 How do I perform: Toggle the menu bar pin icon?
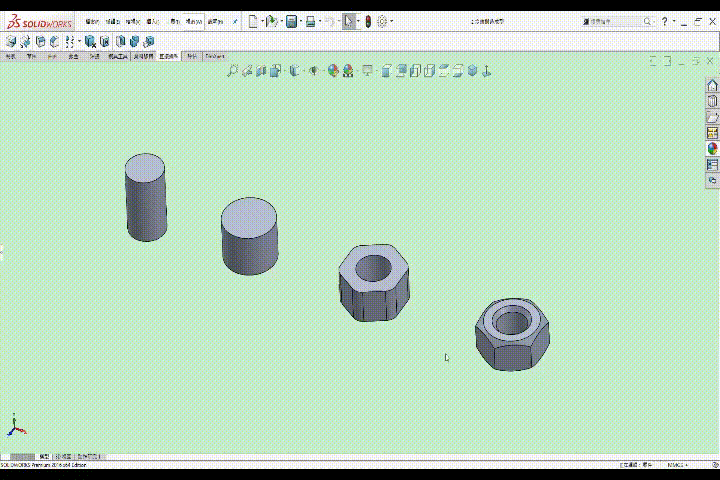[x=235, y=21]
